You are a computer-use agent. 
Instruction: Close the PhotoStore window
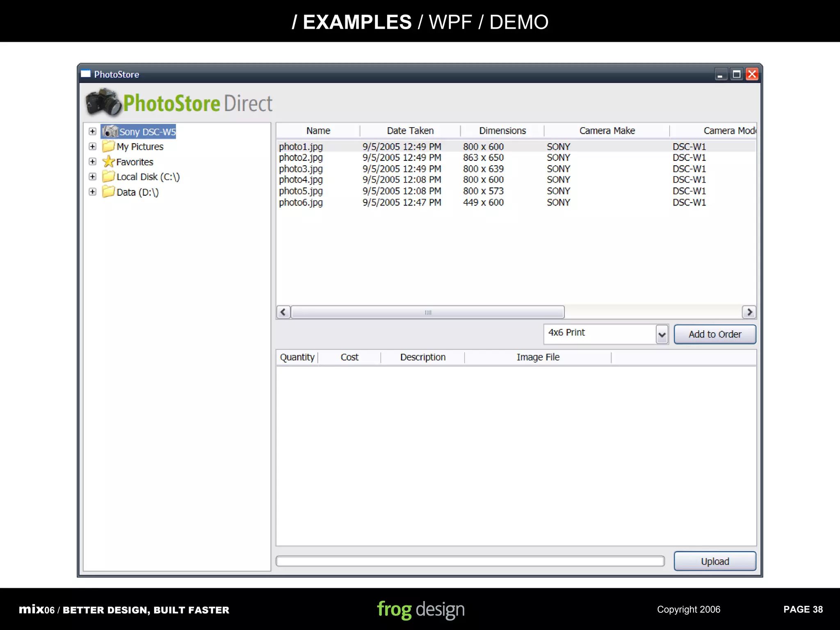[752, 74]
